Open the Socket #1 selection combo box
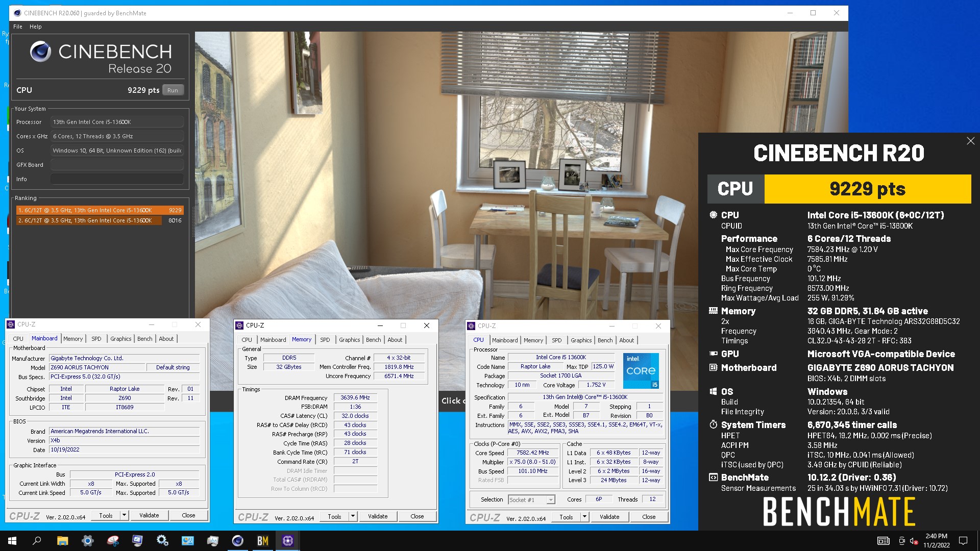Image resolution: width=980 pixels, height=551 pixels. tap(531, 499)
